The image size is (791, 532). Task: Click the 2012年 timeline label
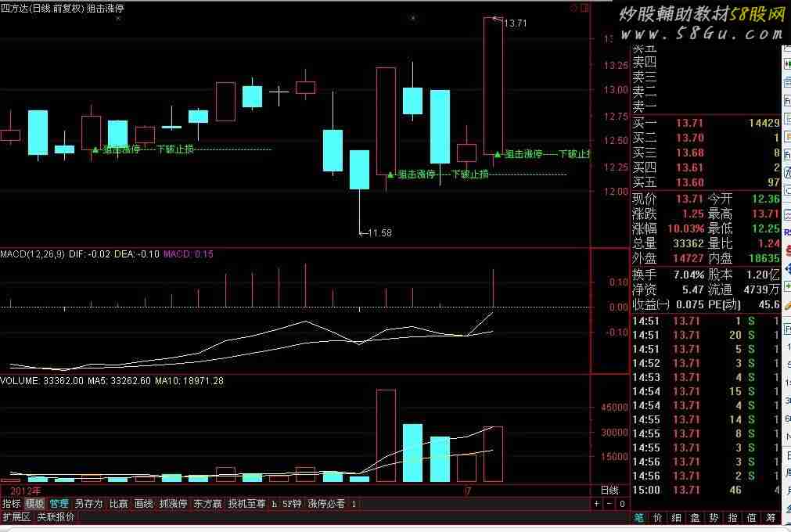pyautogui.click(x=25, y=491)
